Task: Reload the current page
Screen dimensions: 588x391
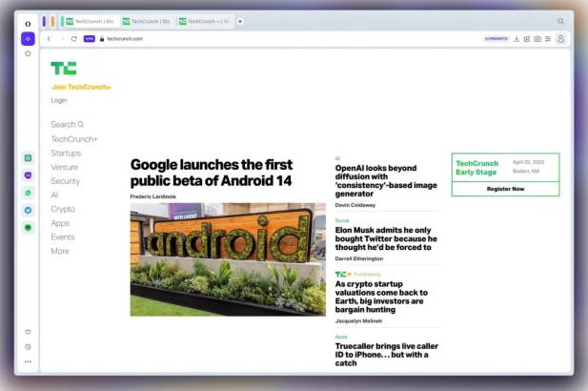Action: [x=74, y=39]
